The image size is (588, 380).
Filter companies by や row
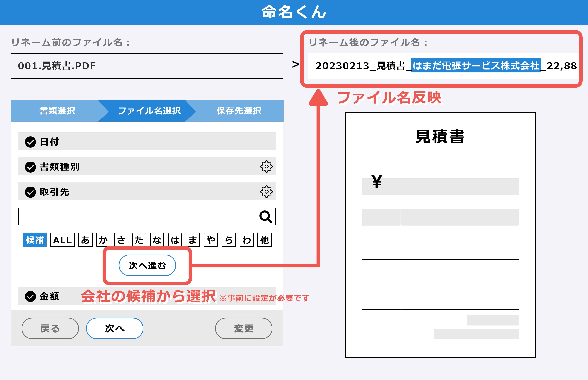(211, 240)
